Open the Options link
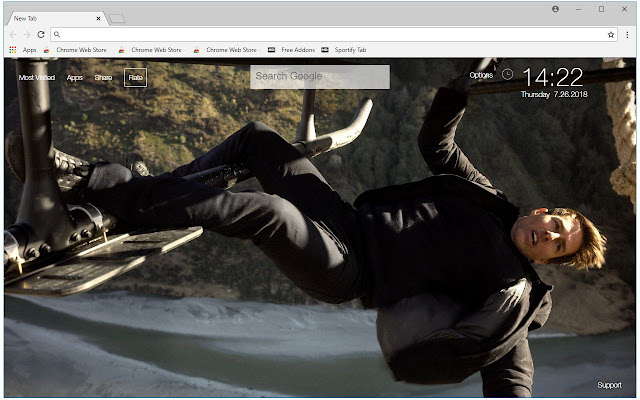 tap(481, 75)
